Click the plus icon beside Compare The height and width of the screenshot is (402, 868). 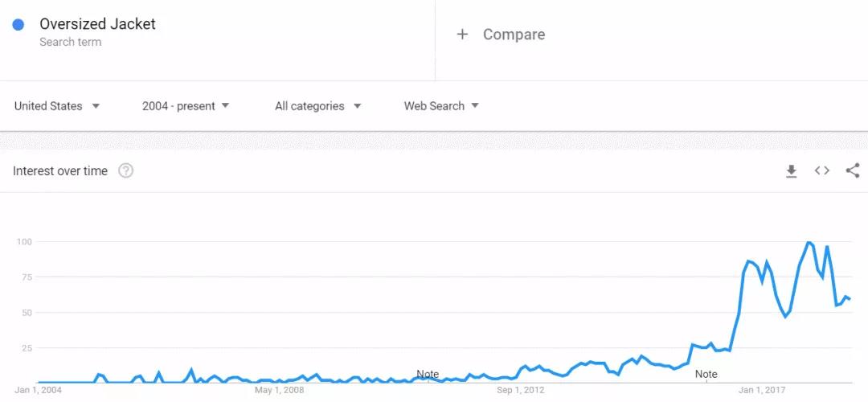(462, 34)
